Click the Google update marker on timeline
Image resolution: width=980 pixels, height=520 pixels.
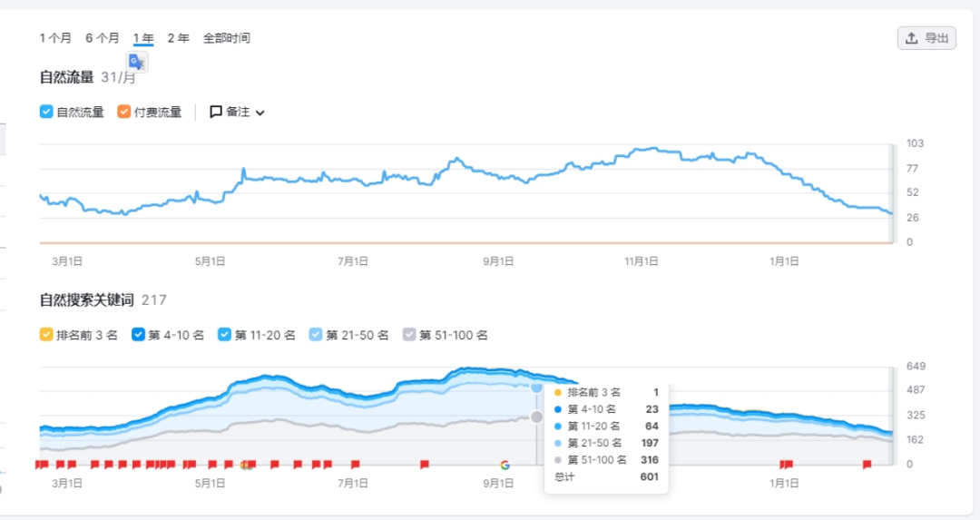point(505,465)
